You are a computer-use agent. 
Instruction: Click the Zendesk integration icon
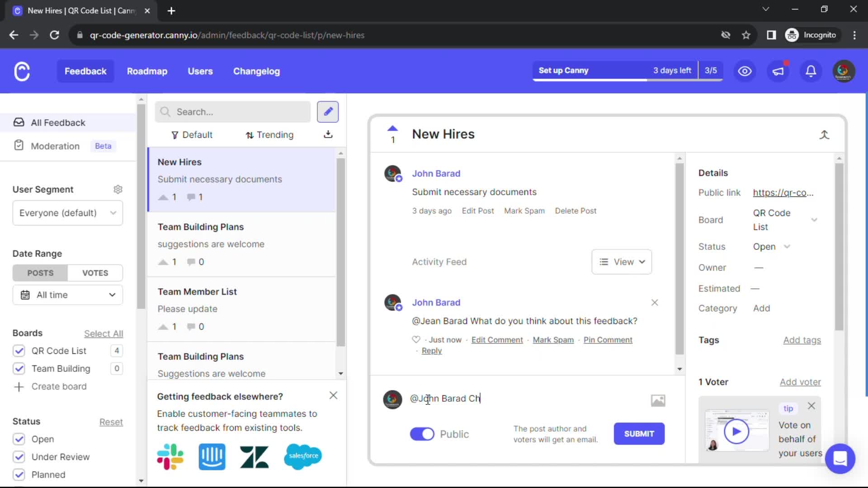pyautogui.click(x=254, y=457)
